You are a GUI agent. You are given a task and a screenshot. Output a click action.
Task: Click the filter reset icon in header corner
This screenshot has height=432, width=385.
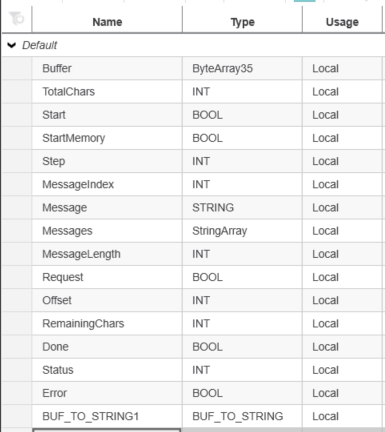(x=16, y=18)
